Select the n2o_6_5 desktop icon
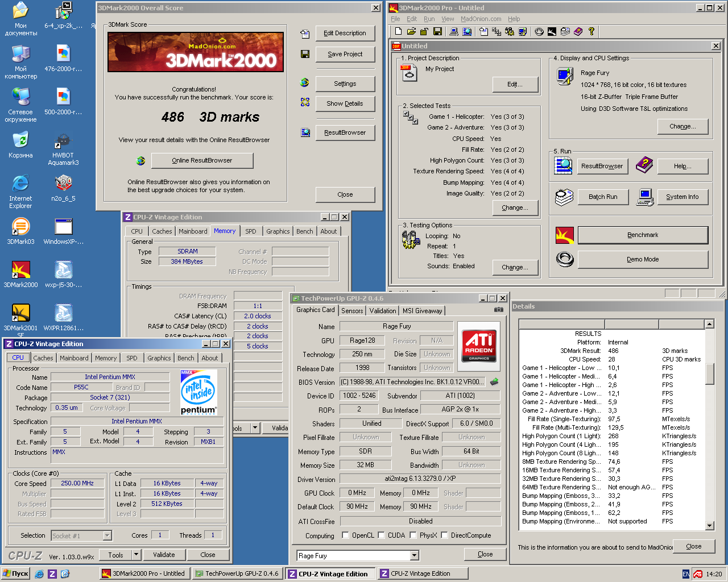 click(x=63, y=188)
